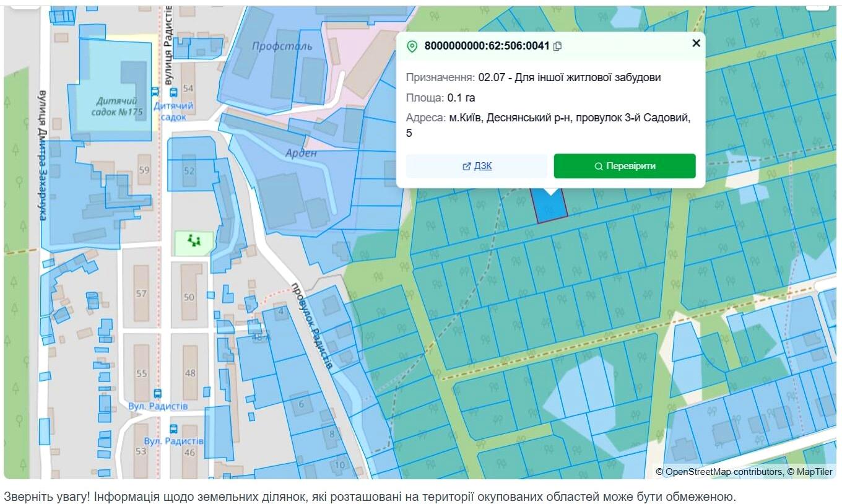Click the провулок Радистів street label

tap(312, 326)
